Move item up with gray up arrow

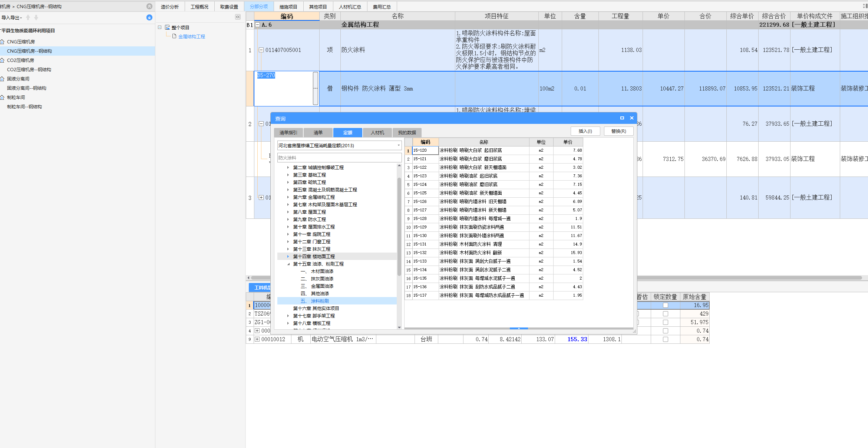28,17
